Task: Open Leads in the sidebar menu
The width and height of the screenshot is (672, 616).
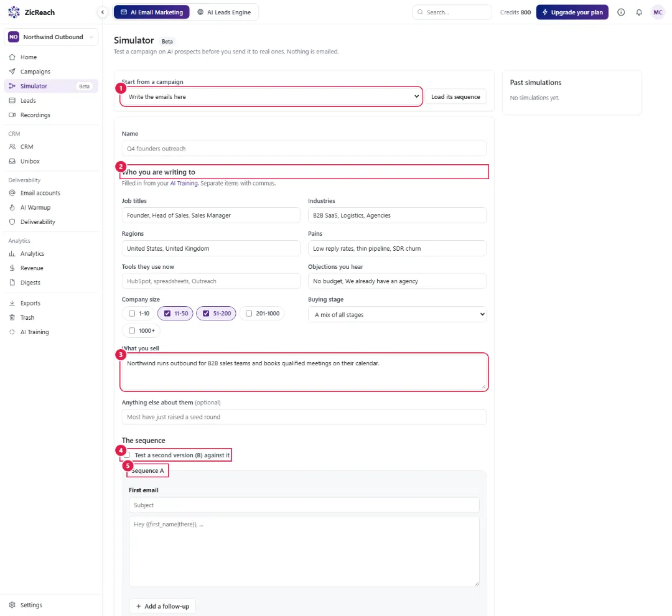Action: point(51,100)
